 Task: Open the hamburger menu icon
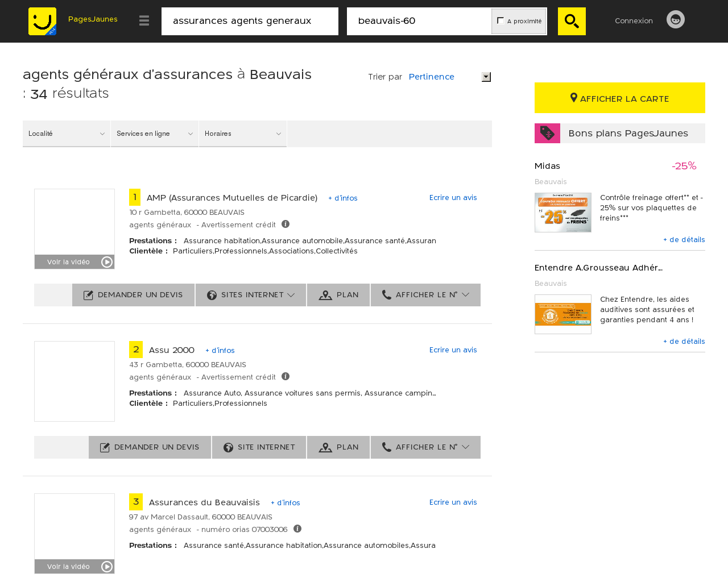click(144, 20)
